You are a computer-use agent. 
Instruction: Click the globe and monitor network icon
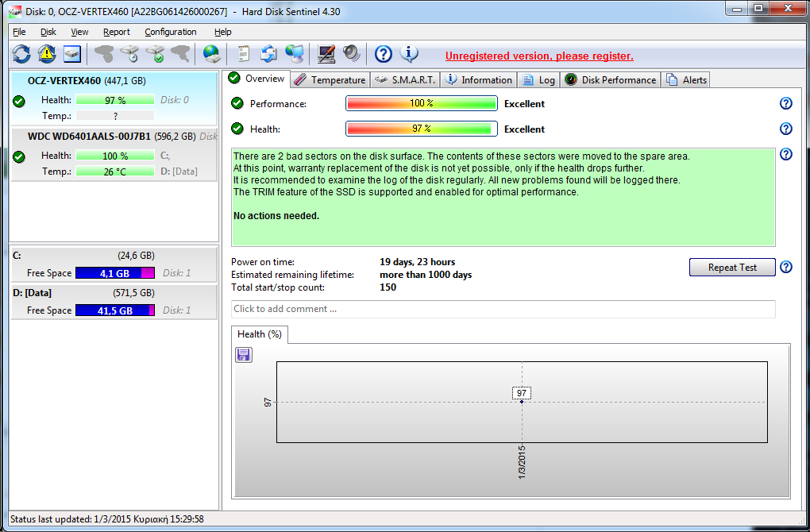tap(295, 54)
